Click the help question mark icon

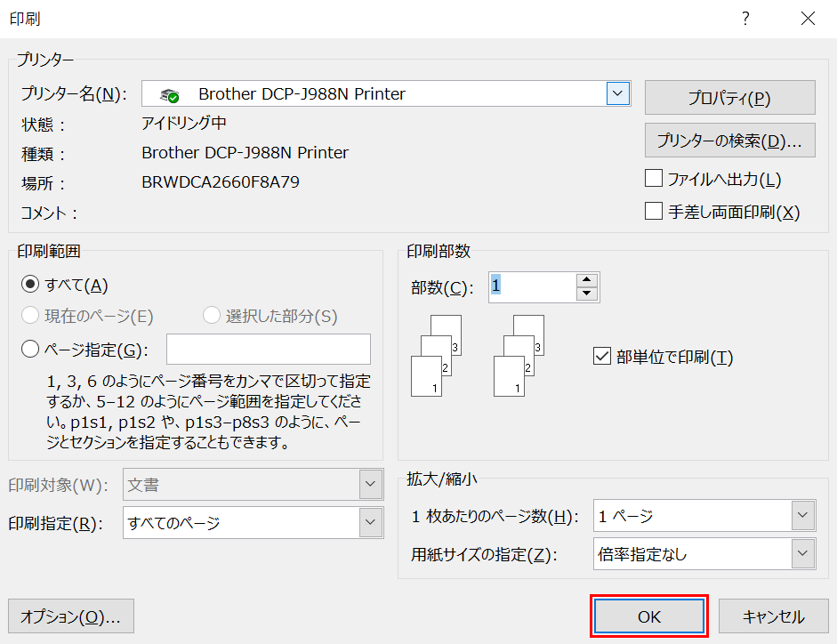745,19
